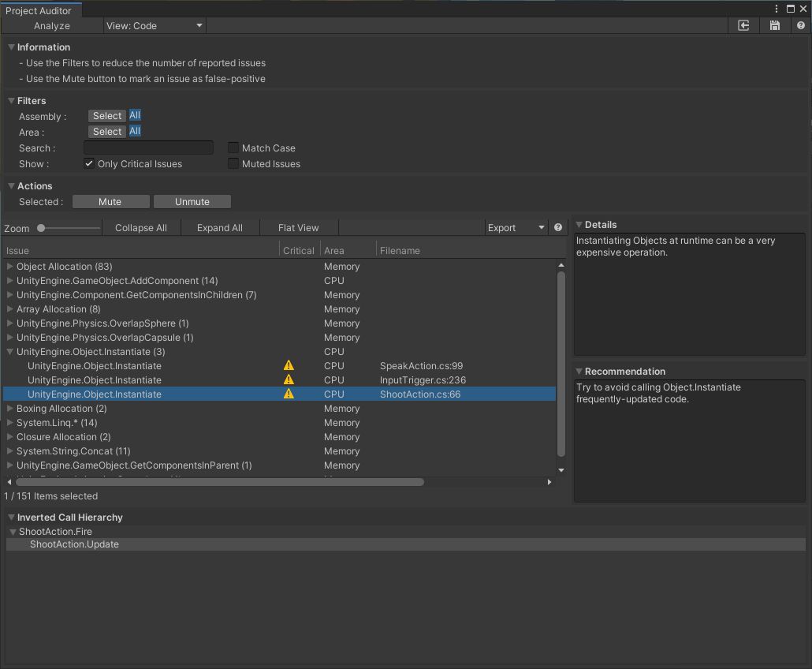This screenshot has height=669, width=812.
Task: Collapse the Filters section
Action: [11, 100]
